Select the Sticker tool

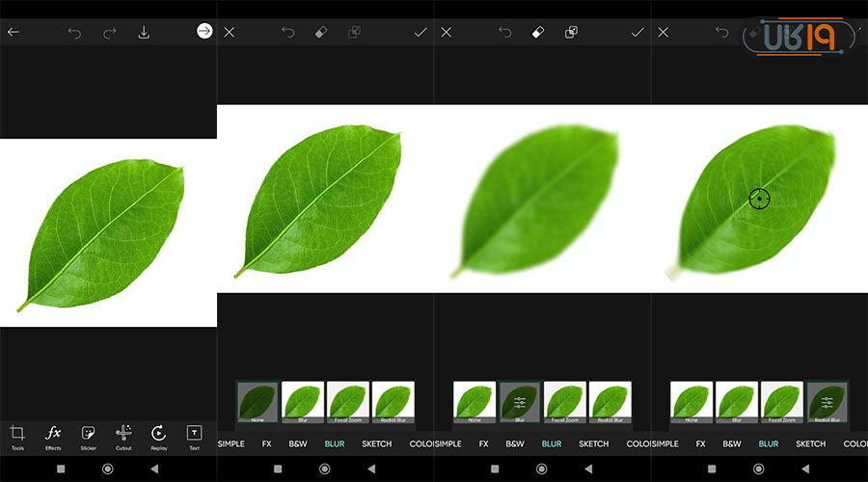click(89, 436)
